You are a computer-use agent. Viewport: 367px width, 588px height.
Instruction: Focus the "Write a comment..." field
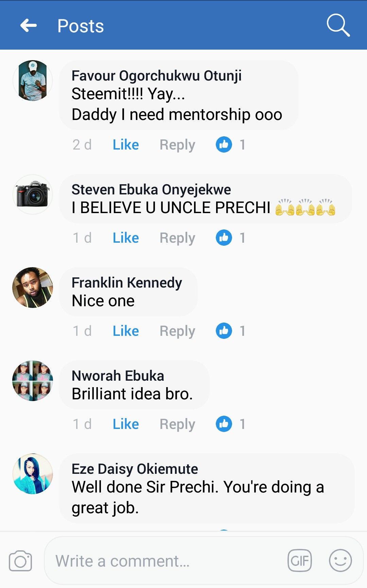click(x=167, y=561)
